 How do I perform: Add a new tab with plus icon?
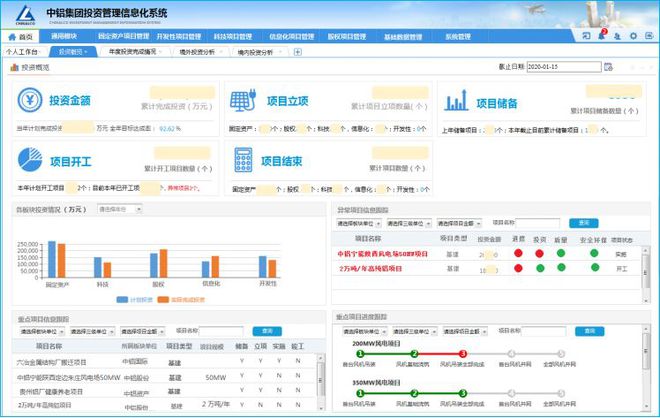click(298, 52)
